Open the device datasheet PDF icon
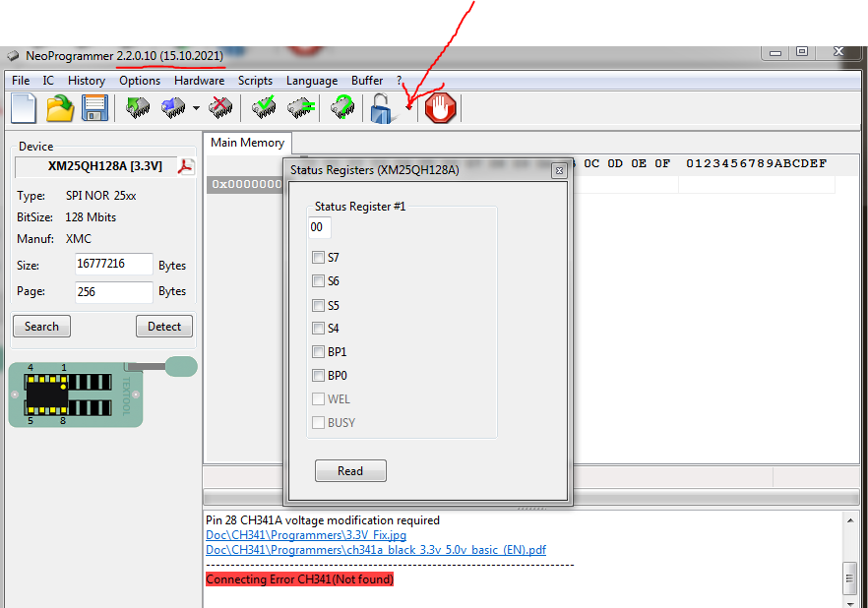Viewport: 868px width, 608px height. tap(186, 166)
